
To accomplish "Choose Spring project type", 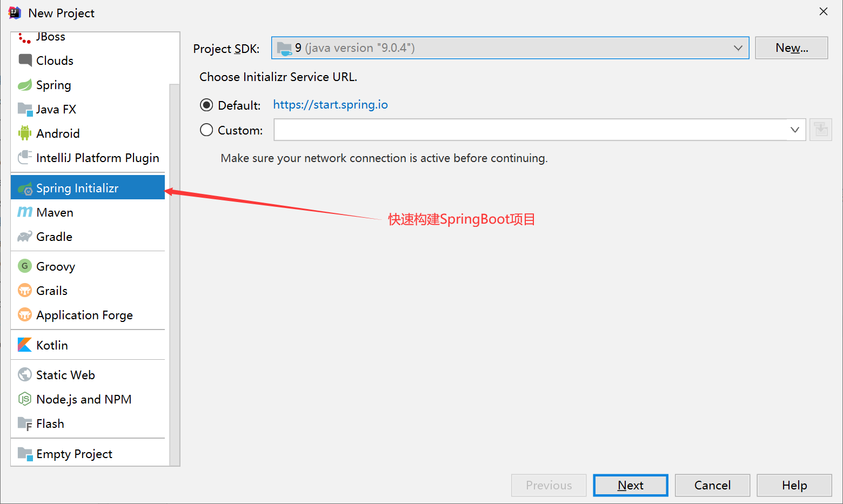I will pyautogui.click(x=88, y=85).
